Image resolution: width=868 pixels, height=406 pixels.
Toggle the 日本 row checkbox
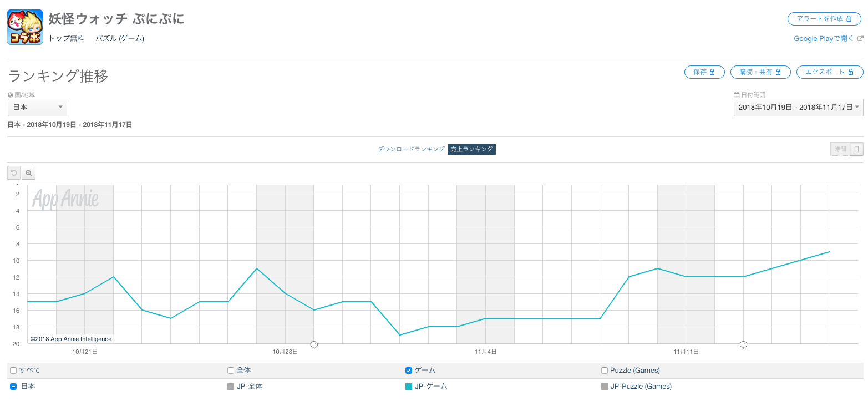coord(13,387)
